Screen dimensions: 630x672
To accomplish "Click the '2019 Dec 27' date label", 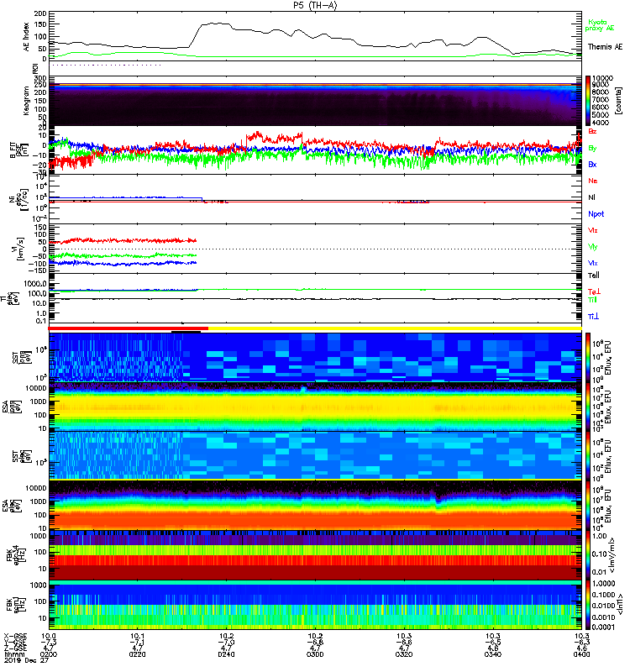I will pos(26,660).
